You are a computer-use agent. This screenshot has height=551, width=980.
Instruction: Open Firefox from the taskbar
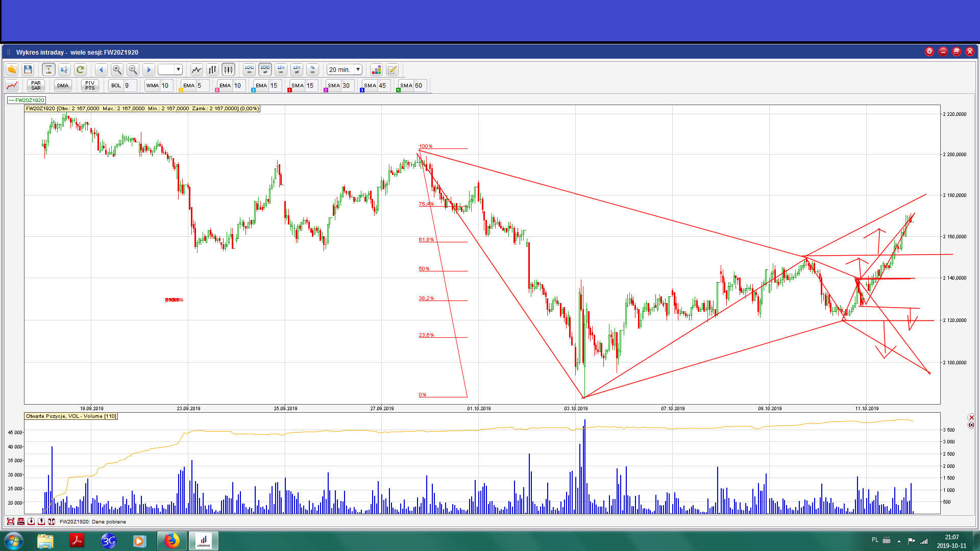171,541
